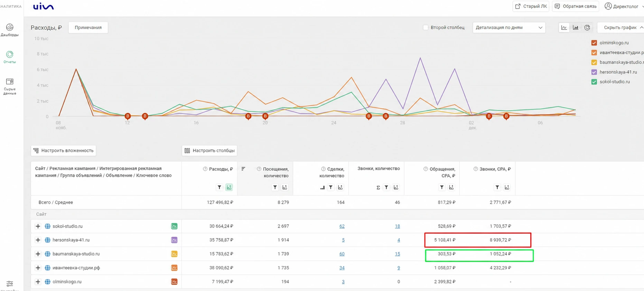Image resolution: width=644 pixels, height=291 pixels.
Task: Click the yellow chart swatch for baumanskaya-studio.ru
Action: 174,254
